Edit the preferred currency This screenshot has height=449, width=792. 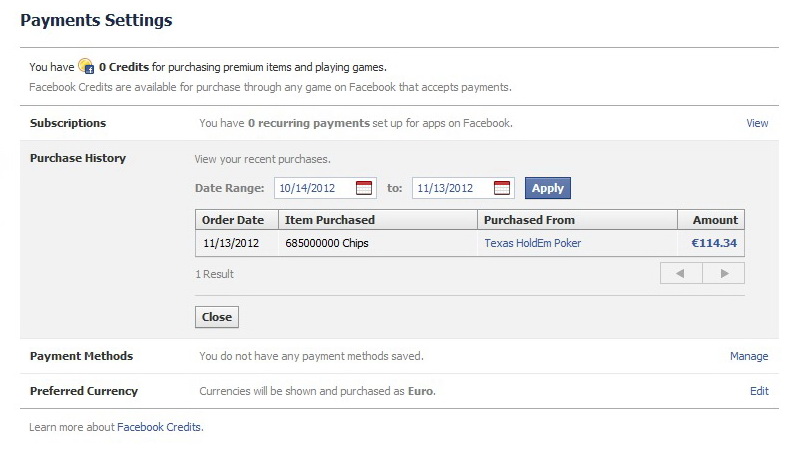(x=759, y=391)
